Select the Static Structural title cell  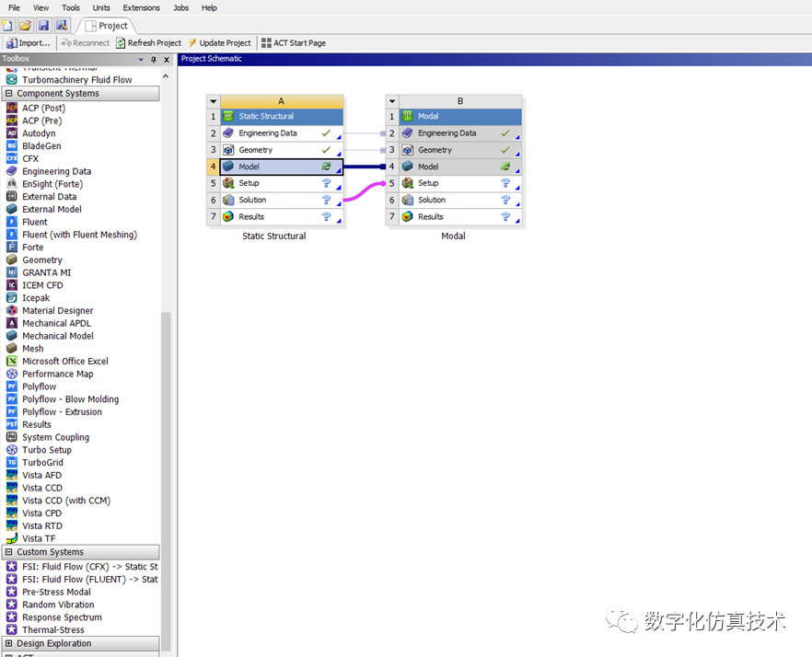282,117
